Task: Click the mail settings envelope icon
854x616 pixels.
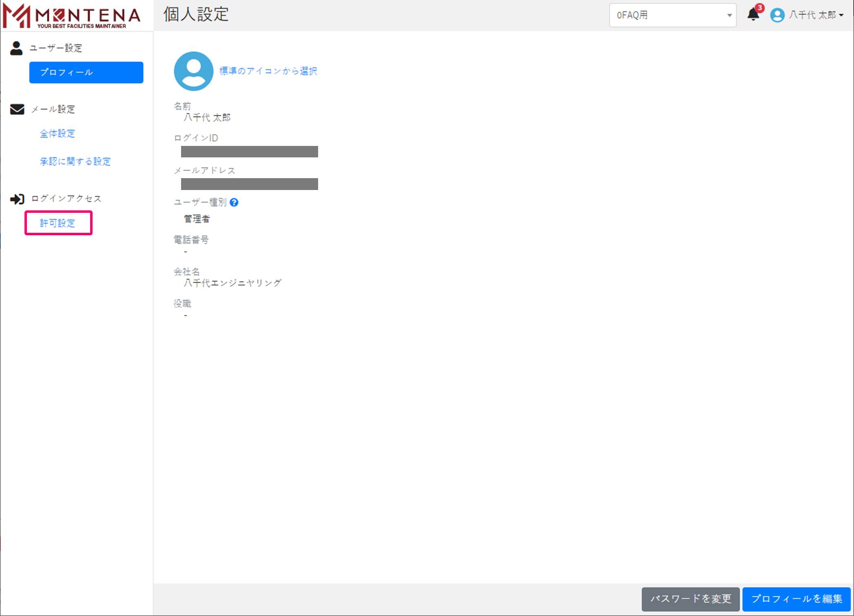Action: (x=17, y=109)
